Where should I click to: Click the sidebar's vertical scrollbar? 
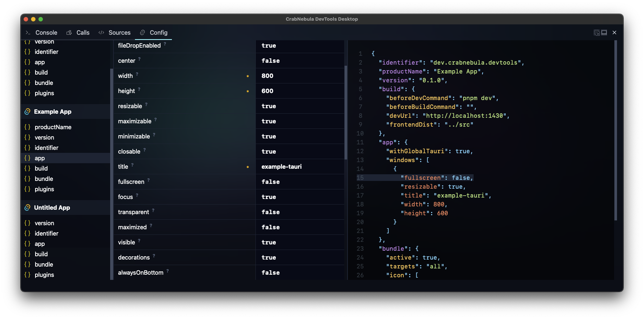112,174
